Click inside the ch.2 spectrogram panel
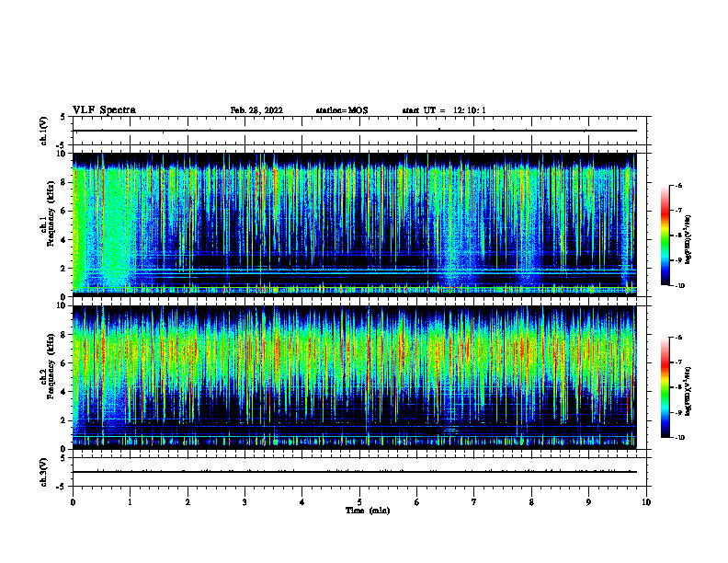The width and height of the screenshot is (728, 563). point(355,377)
